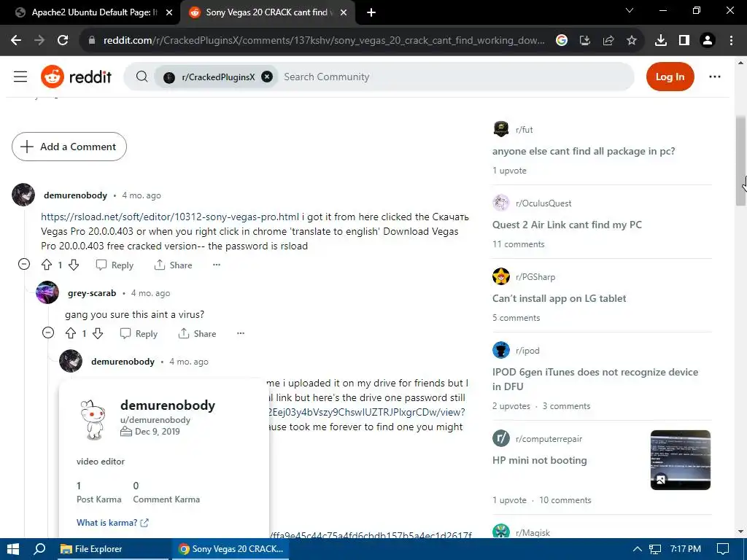Open the Reddit hamburger menu
Screen dimensions: 747x560
pos(20,77)
